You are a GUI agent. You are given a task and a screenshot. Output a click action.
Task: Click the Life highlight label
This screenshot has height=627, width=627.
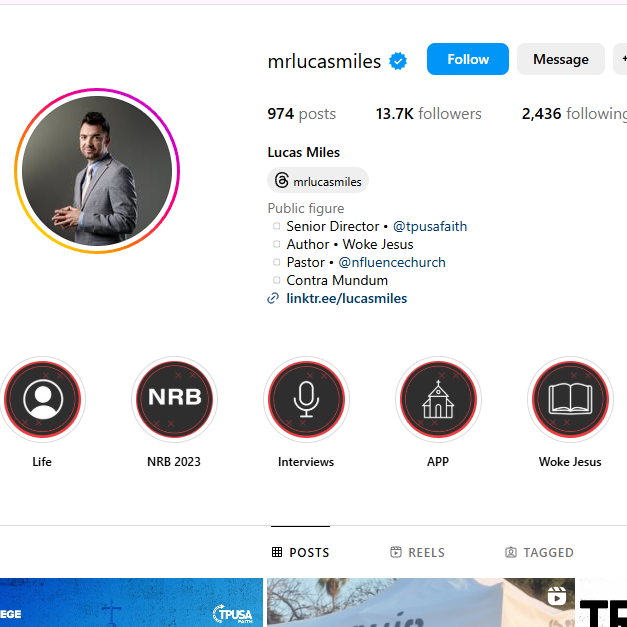pos(42,461)
